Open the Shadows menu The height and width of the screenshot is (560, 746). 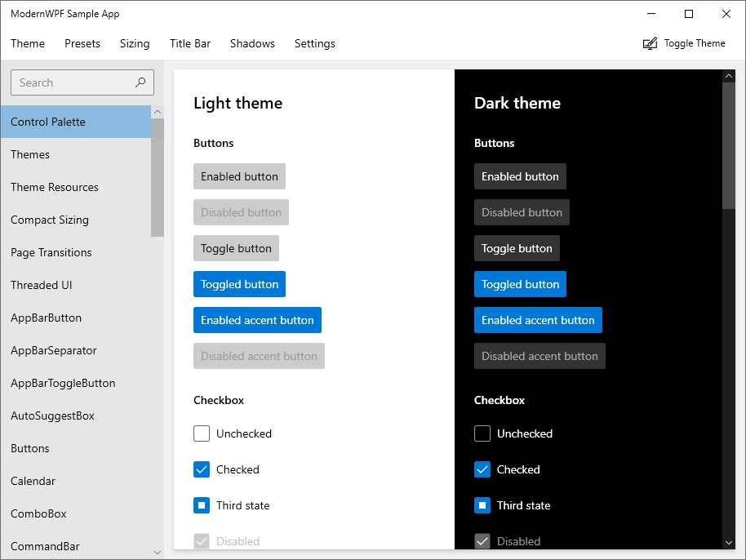click(x=252, y=43)
